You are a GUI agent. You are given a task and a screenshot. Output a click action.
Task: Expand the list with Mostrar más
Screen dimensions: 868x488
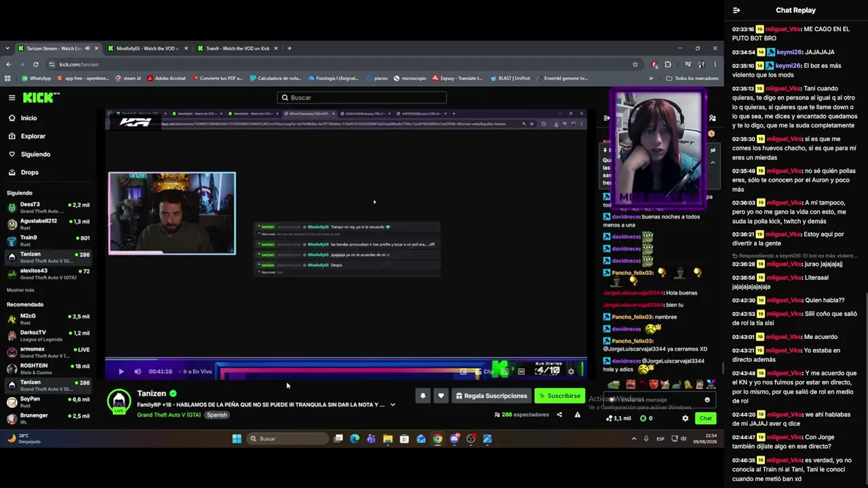(20, 290)
